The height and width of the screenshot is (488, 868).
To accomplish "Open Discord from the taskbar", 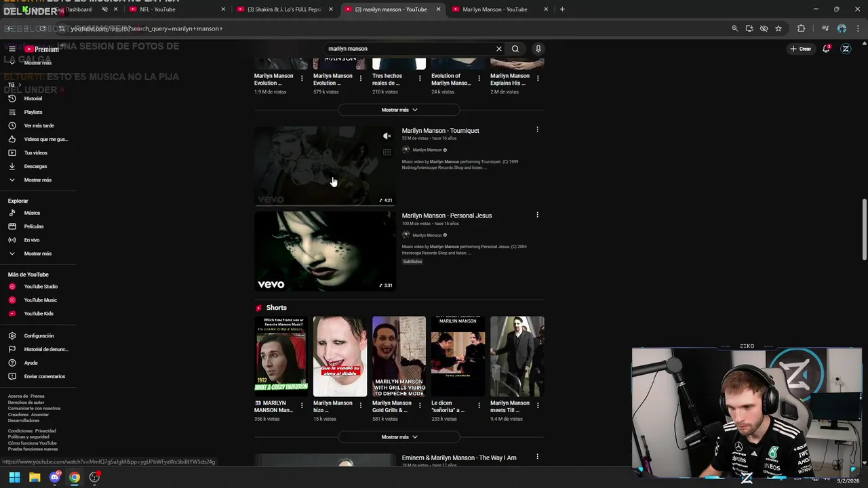I will pyautogui.click(x=55, y=477).
